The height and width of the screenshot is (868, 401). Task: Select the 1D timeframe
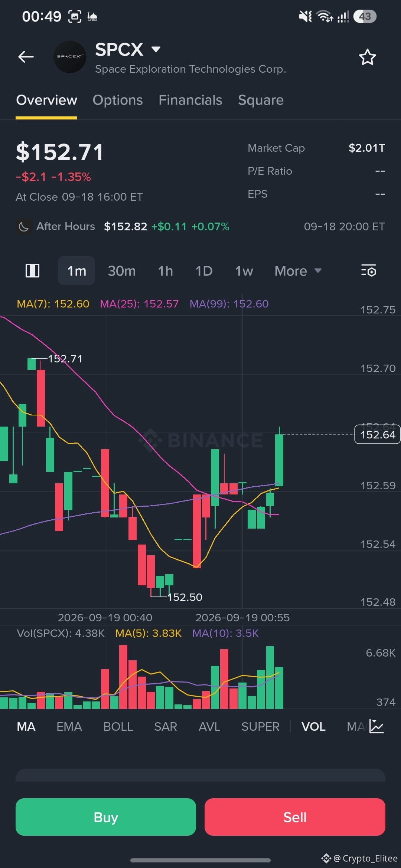click(204, 271)
